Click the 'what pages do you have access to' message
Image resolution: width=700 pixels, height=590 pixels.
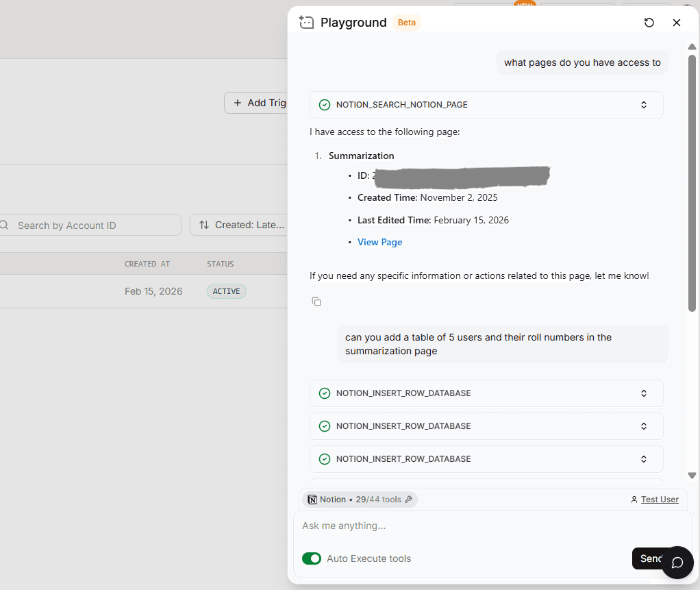pos(582,62)
